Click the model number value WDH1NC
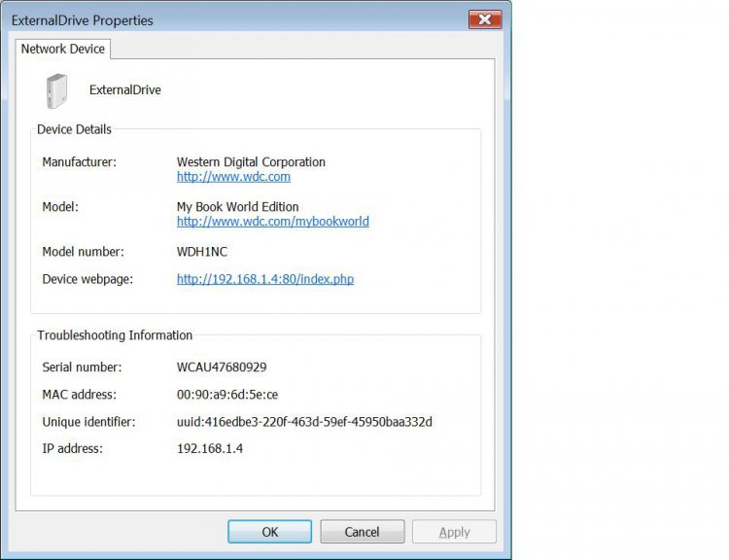This screenshot has height=560, width=729. click(202, 252)
